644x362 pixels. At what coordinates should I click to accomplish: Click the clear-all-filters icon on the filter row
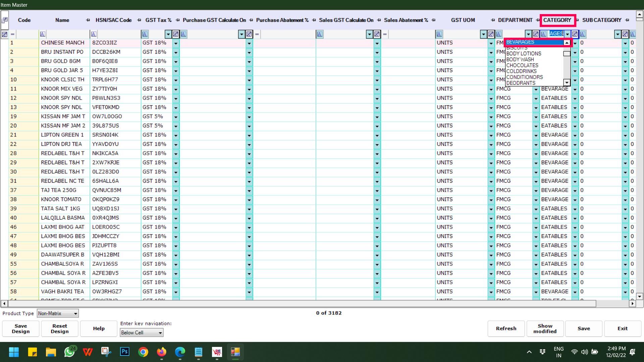(x=5, y=34)
